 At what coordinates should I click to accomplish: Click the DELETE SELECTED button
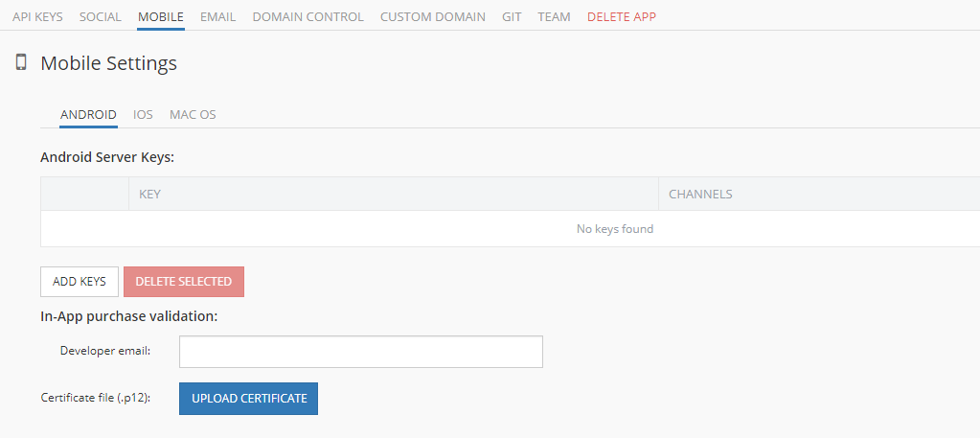click(x=184, y=282)
